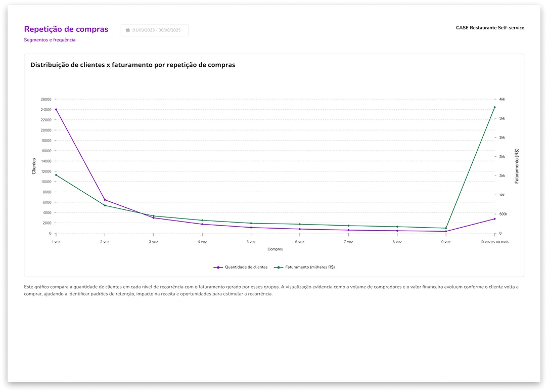Select purple data point at 10 vezes ou mais
Viewport: 548px width, 392px height.
[x=494, y=219]
